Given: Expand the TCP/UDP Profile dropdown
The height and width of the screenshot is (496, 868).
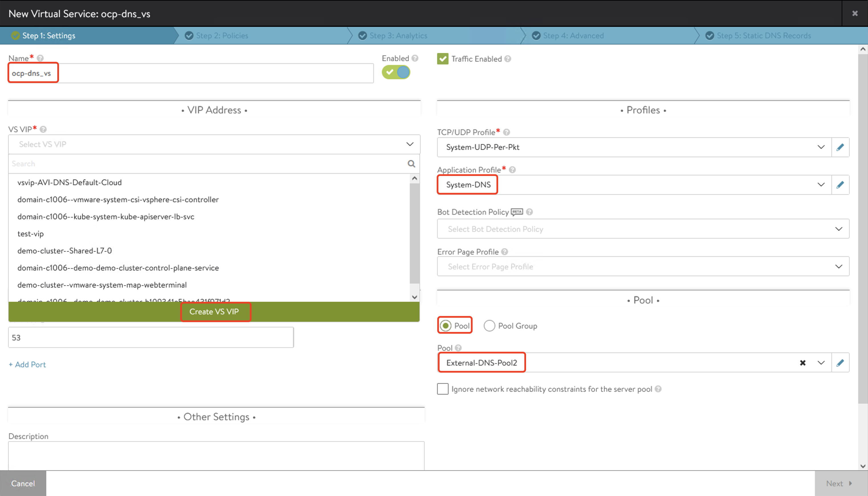Looking at the screenshot, I should (x=821, y=147).
